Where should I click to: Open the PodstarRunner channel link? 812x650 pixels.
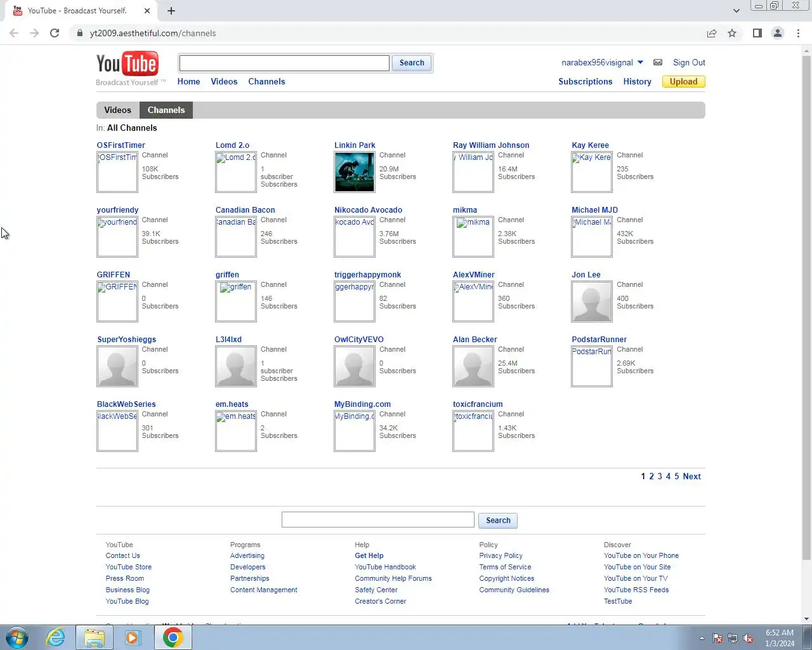(x=599, y=340)
